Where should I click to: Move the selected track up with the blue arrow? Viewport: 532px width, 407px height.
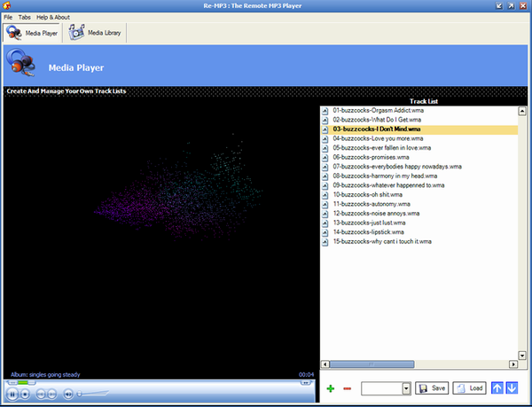pyautogui.click(x=497, y=388)
